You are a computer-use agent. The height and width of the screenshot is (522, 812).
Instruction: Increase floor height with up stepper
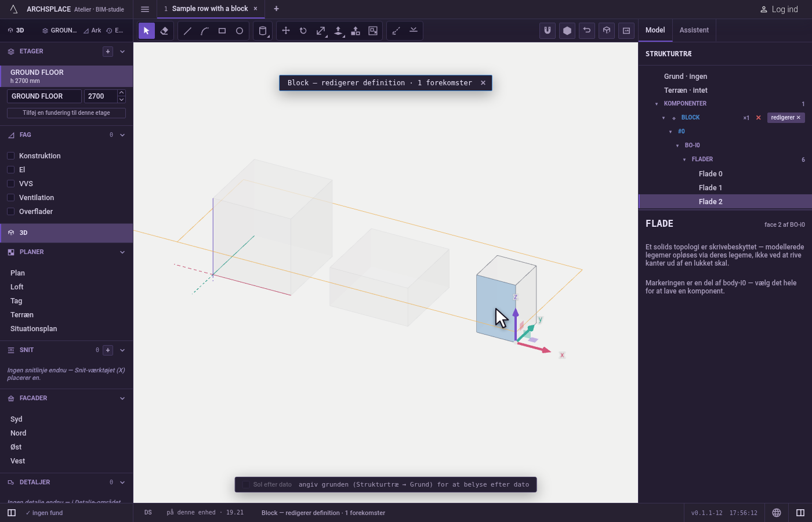point(121,93)
